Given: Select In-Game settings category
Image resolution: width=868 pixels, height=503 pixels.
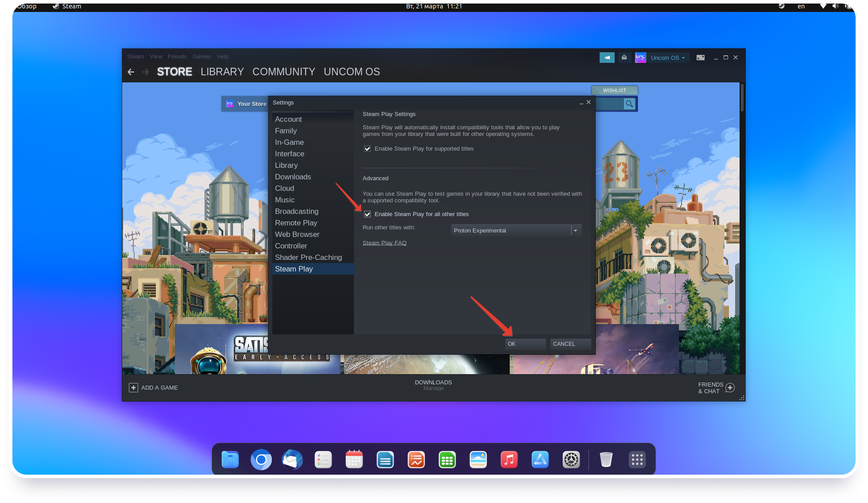Looking at the screenshot, I should coord(313,142).
